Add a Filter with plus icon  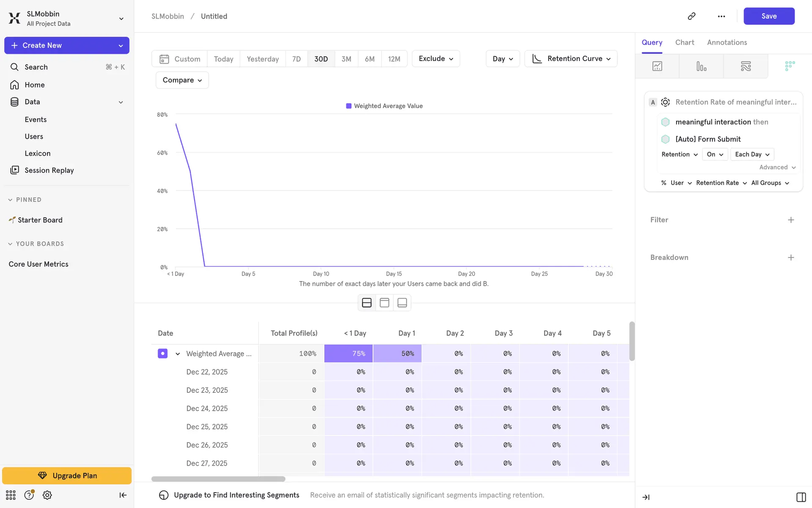tap(790, 220)
